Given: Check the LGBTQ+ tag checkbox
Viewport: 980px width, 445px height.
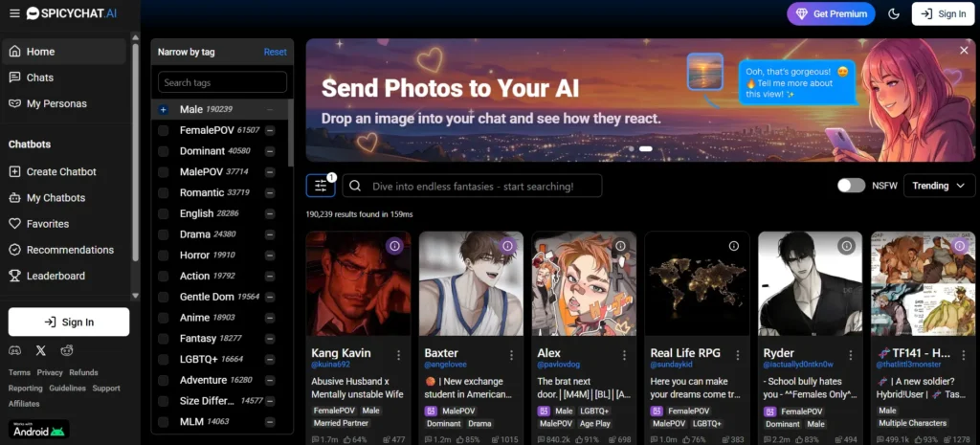Looking at the screenshot, I should point(163,360).
